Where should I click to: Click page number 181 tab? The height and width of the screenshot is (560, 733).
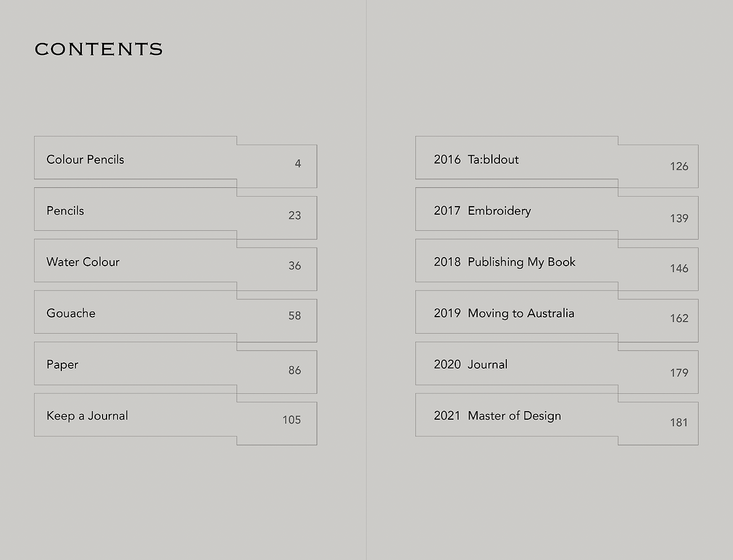point(659,424)
